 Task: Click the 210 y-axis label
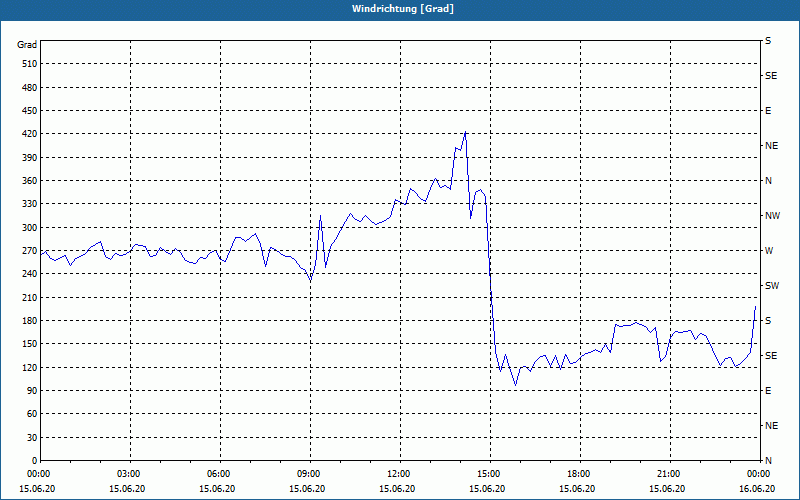(x=30, y=297)
